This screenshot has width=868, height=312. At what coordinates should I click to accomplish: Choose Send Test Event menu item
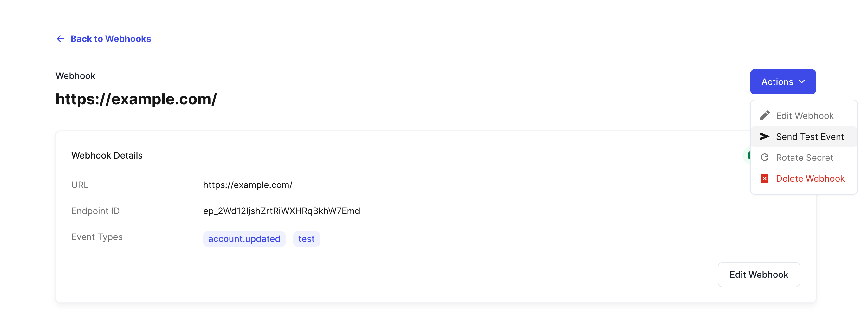804,136
